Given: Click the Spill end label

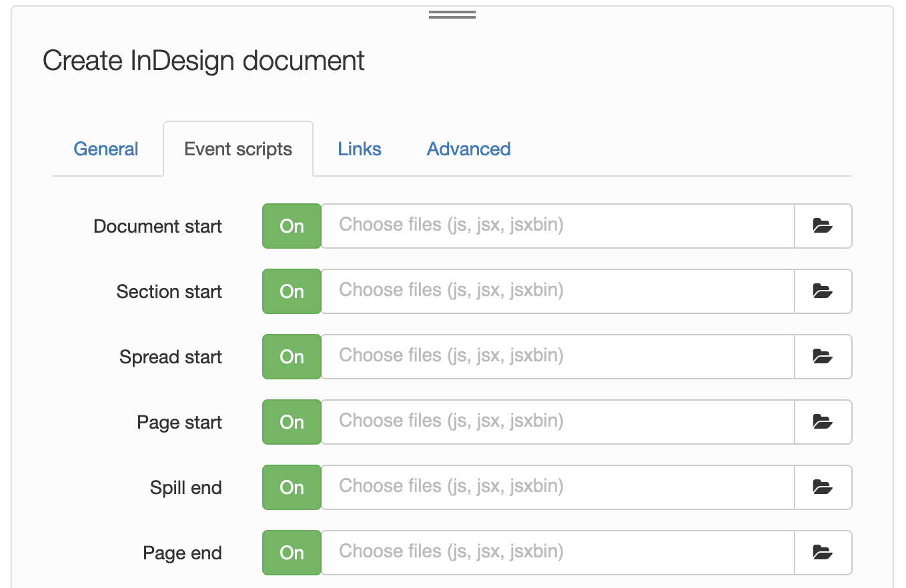Looking at the screenshot, I should click(x=186, y=488).
